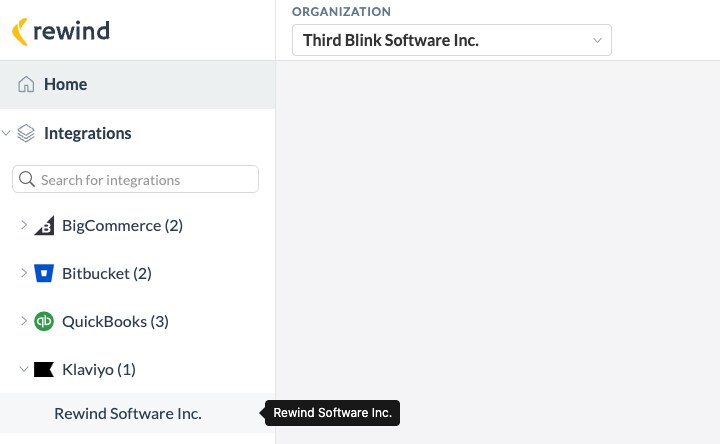Image resolution: width=720 pixels, height=444 pixels.
Task: Expand the BigCommerce (2) group chevron
Action: [x=24, y=225]
